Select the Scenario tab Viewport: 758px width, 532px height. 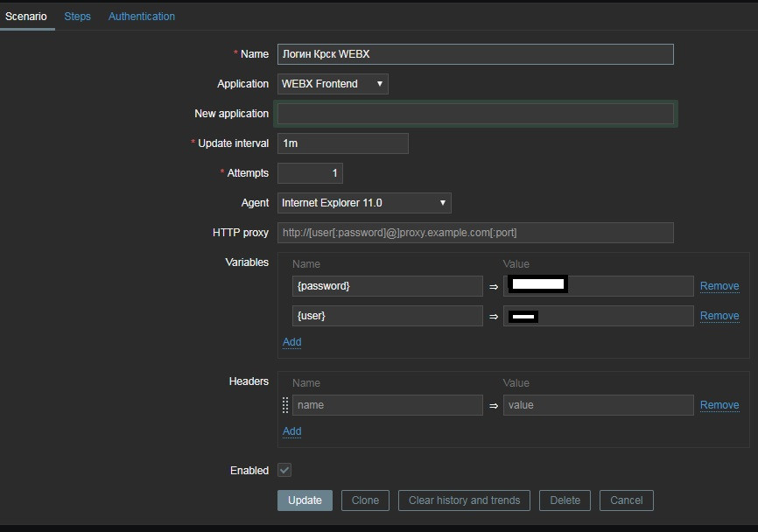26,16
